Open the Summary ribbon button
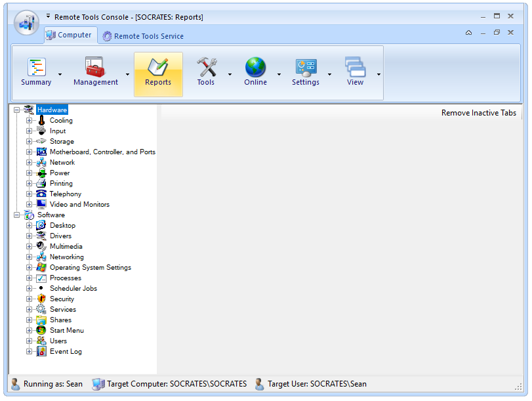Viewport: 532px width, 401px height. coord(36,72)
